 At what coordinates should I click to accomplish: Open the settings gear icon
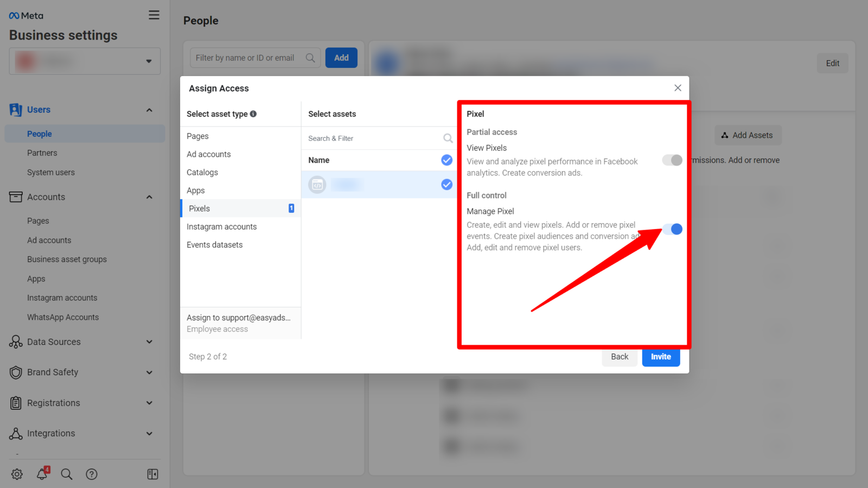coord(17,474)
